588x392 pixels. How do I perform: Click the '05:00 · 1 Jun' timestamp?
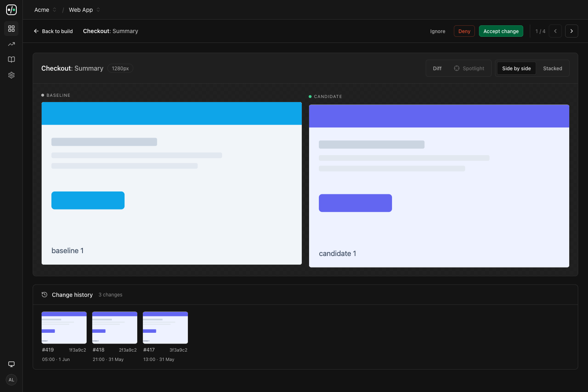click(x=56, y=359)
